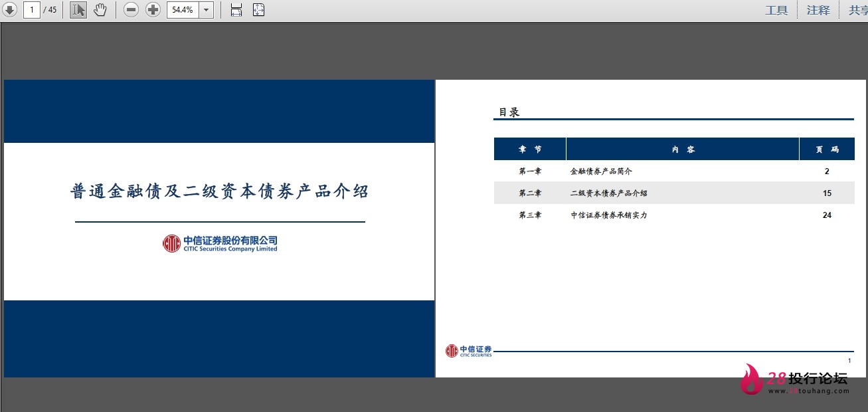Click page number 15 in table
The width and height of the screenshot is (868, 412).
tap(827, 193)
